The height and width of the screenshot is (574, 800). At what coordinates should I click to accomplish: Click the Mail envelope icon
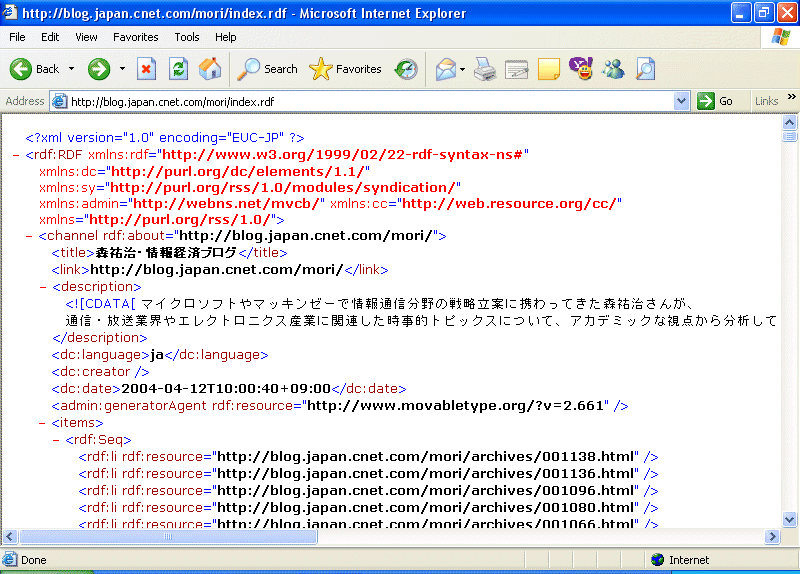point(446,69)
